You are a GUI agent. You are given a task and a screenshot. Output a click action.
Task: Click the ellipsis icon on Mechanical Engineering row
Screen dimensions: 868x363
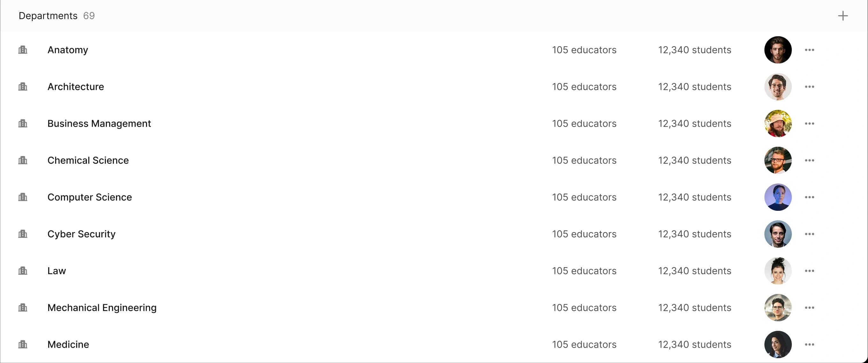pyautogui.click(x=809, y=308)
